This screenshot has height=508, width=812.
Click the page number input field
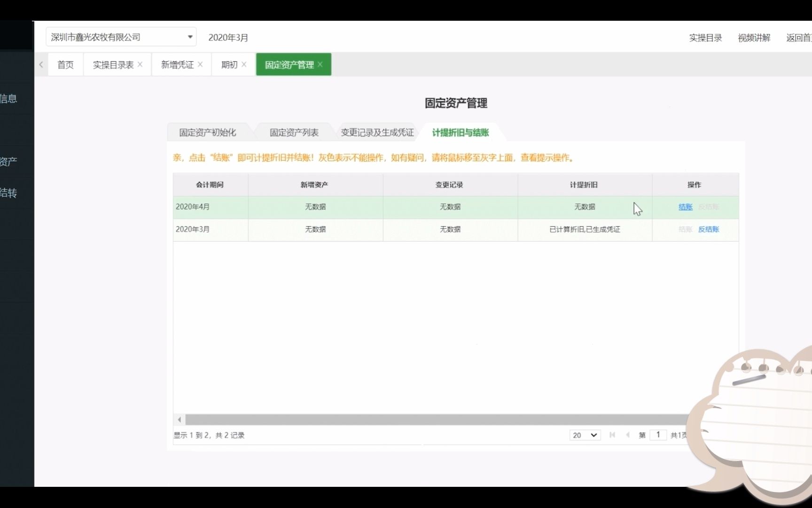[x=657, y=435]
